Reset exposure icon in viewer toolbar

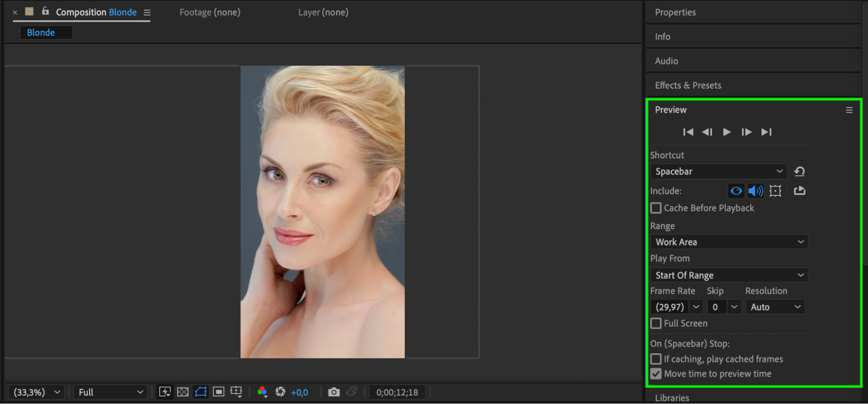coord(281,392)
